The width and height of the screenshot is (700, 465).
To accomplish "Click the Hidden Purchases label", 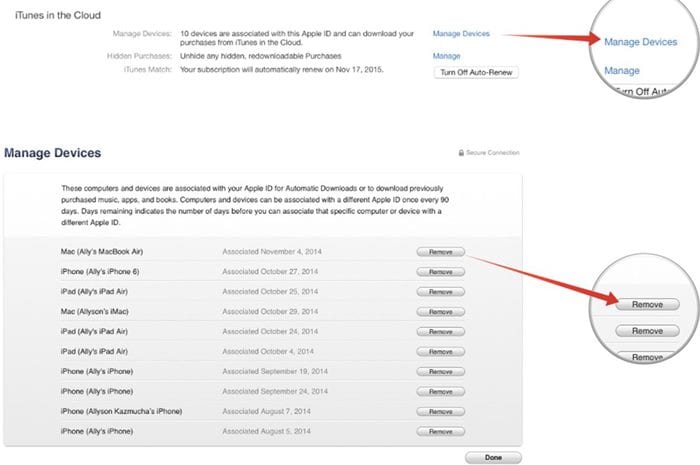I will coord(139,56).
